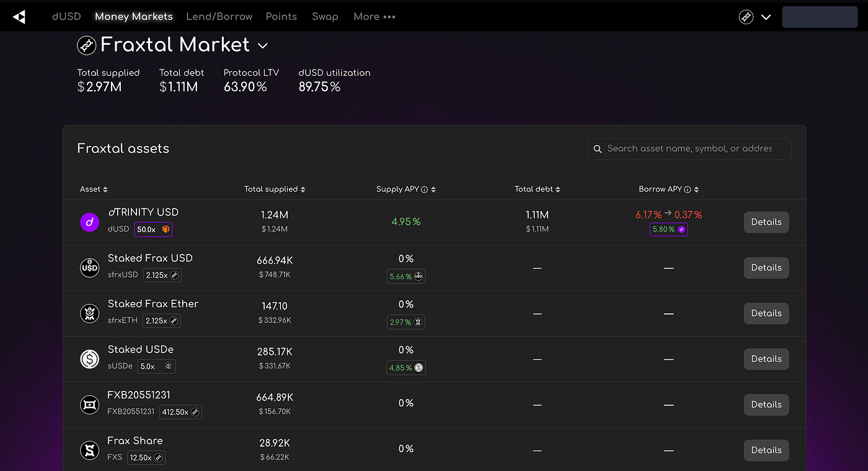Open Details for dTRINITY USD
868x471 pixels.
pyautogui.click(x=766, y=222)
